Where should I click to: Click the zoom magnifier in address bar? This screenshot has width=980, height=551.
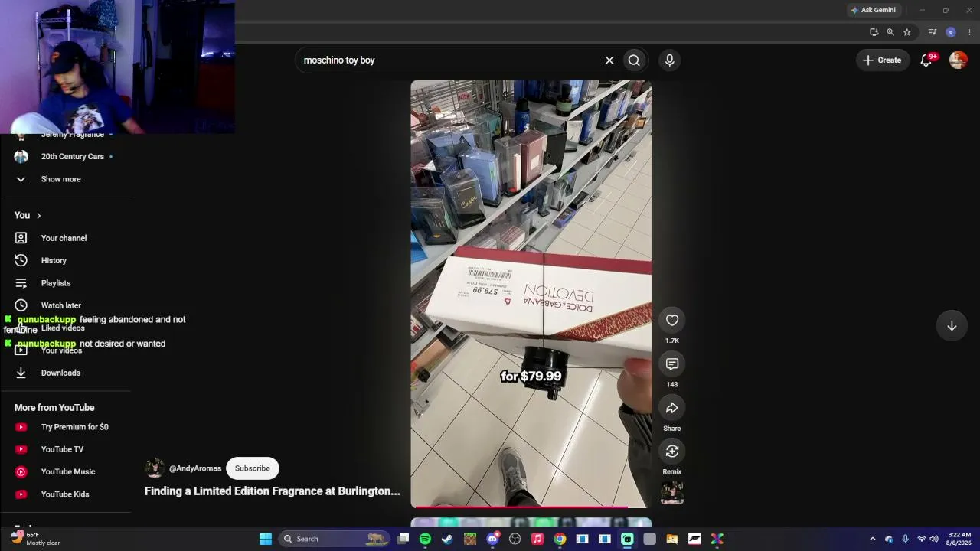(890, 32)
